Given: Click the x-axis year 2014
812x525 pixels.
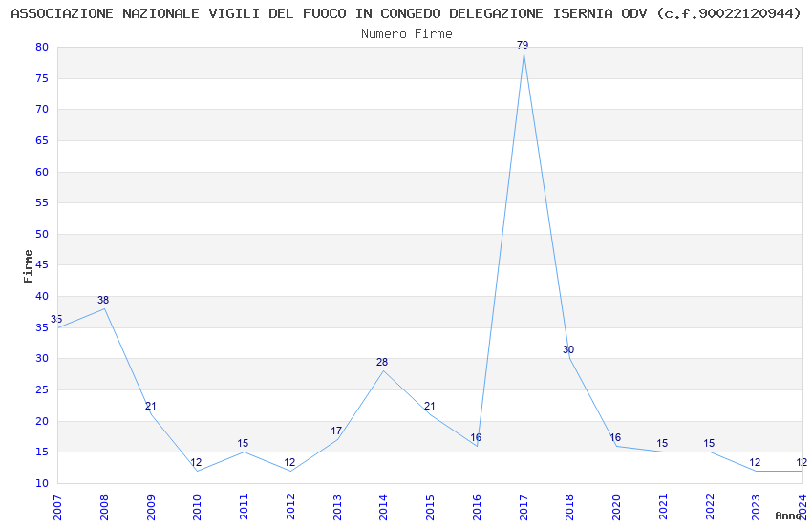Looking at the screenshot, I should point(383,507).
